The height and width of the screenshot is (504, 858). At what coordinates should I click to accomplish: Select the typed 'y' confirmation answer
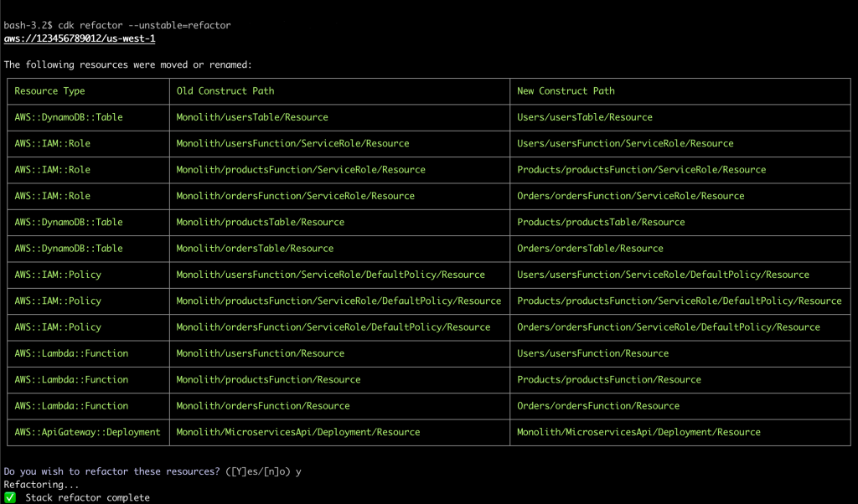click(298, 471)
